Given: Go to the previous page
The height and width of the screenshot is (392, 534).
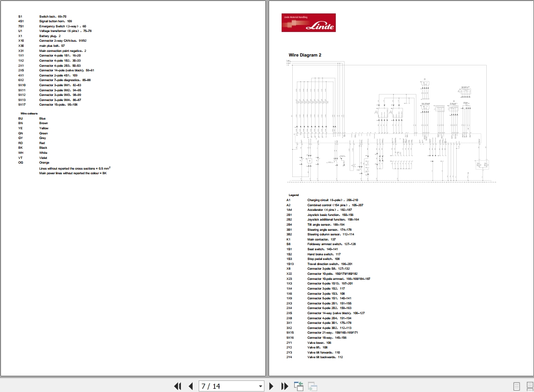Looking at the screenshot, I should click(190, 386).
